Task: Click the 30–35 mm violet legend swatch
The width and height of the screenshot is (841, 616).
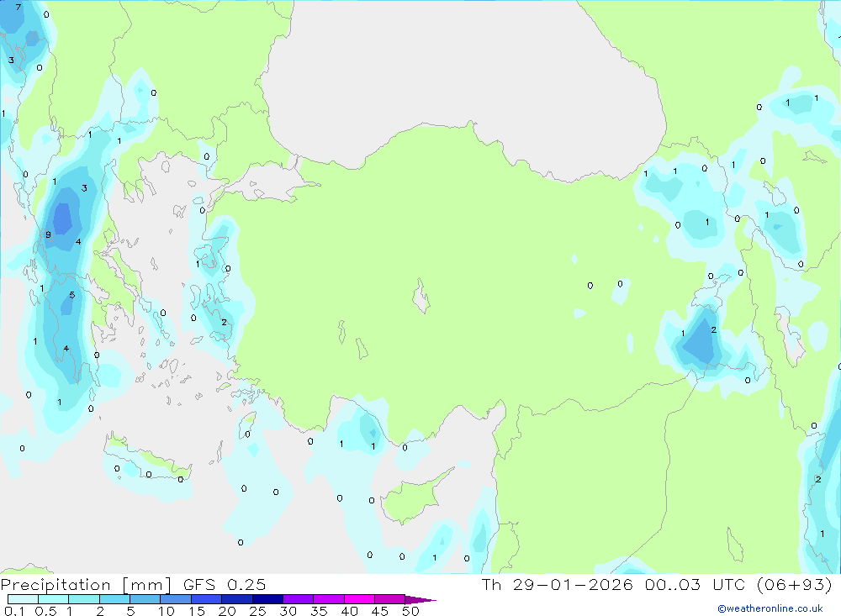Action: (299, 599)
